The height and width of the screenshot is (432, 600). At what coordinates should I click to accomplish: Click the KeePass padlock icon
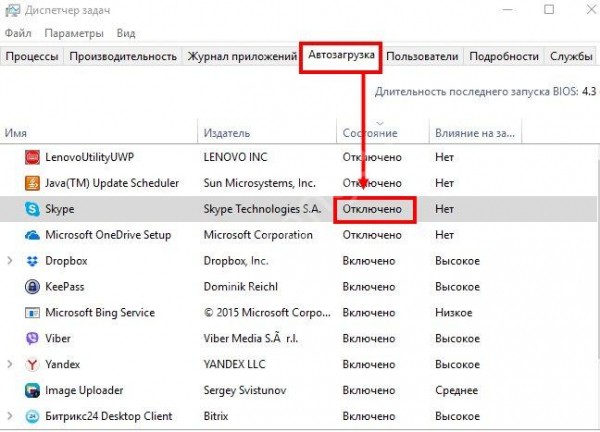pyautogui.click(x=32, y=287)
